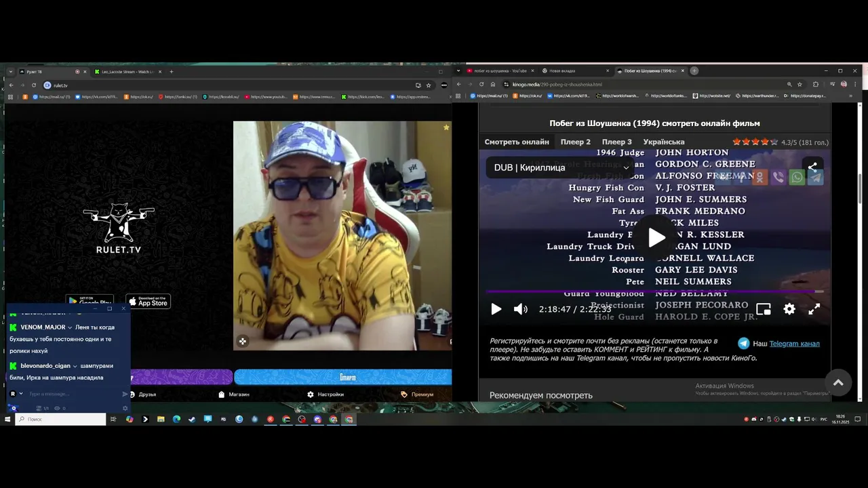Image resolution: width=868 pixels, height=488 pixels.
Task: Bookmark the rulet.tv page with star
Action: (x=428, y=85)
